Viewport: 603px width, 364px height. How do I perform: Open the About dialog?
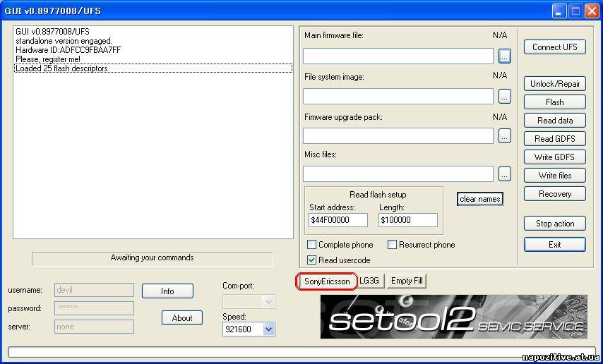coord(182,318)
